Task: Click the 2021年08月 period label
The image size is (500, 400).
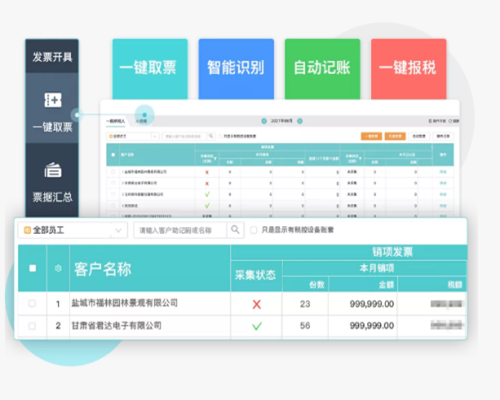Action: pos(282,121)
